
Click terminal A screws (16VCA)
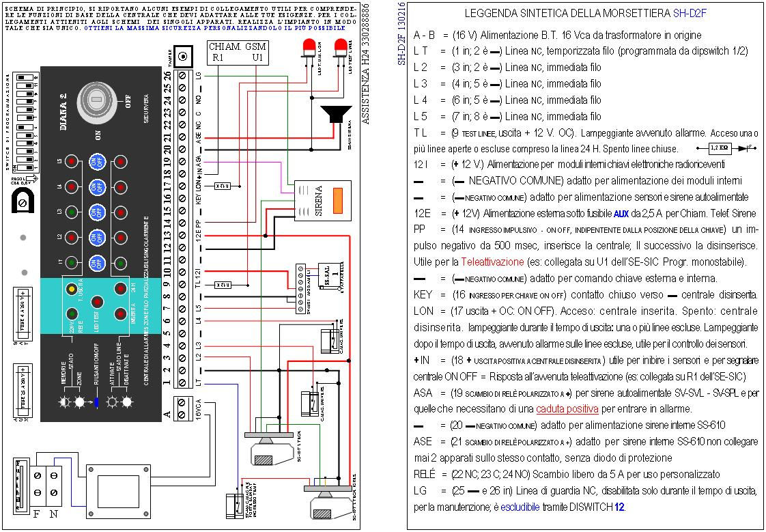coord(183,408)
